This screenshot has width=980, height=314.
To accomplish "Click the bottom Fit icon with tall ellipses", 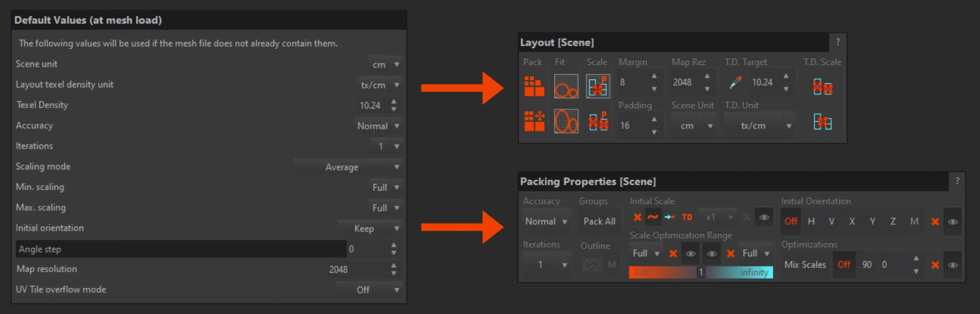I will click(x=566, y=121).
